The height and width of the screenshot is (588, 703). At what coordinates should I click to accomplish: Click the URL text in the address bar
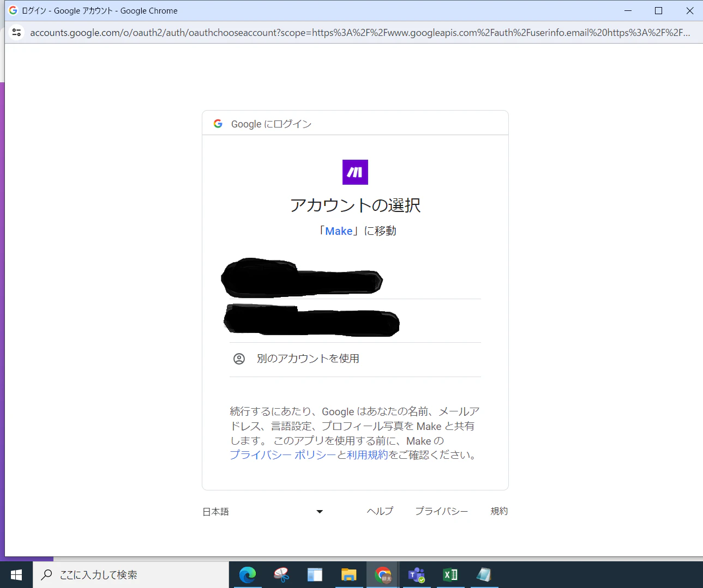(360, 33)
